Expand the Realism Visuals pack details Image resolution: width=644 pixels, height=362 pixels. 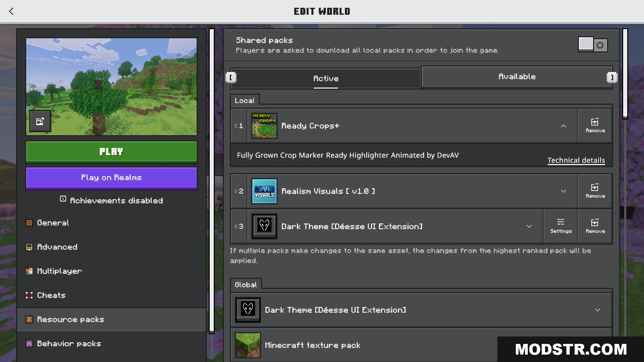point(563,191)
